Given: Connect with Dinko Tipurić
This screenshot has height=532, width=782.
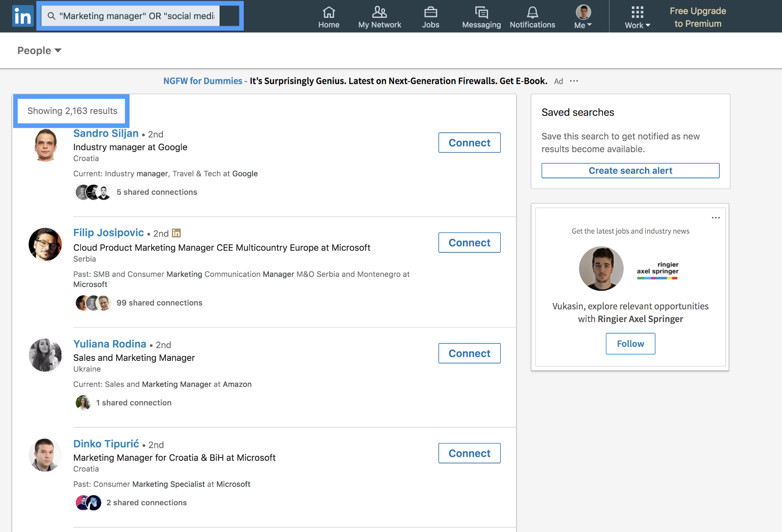Looking at the screenshot, I should pyautogui.click(x=469, y=453).
